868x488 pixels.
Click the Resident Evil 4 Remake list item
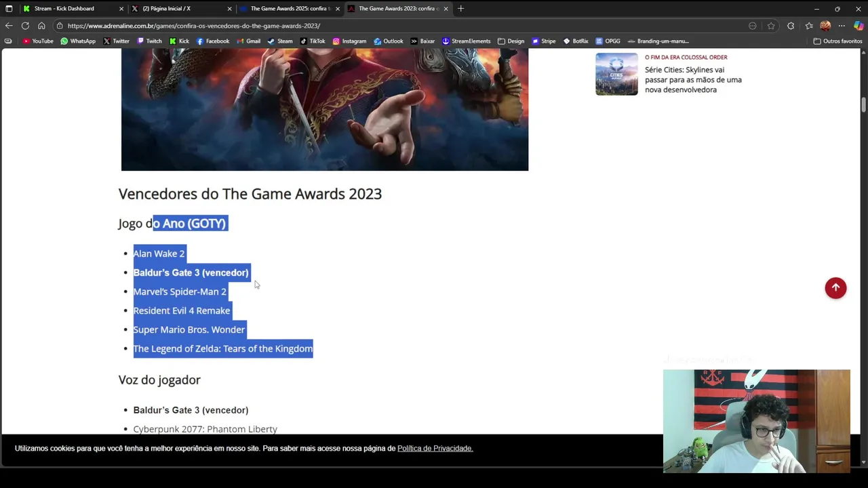pos(182,310)
